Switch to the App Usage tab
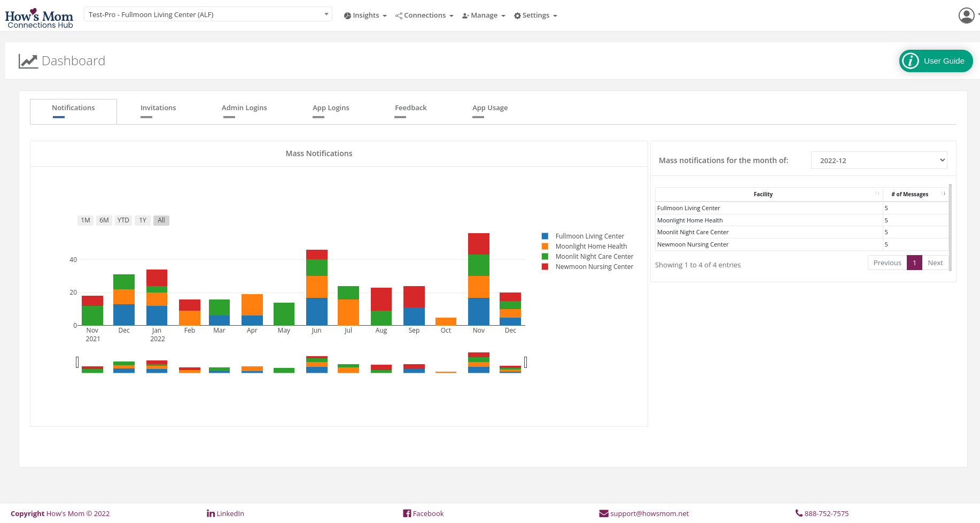 (489, 108)
